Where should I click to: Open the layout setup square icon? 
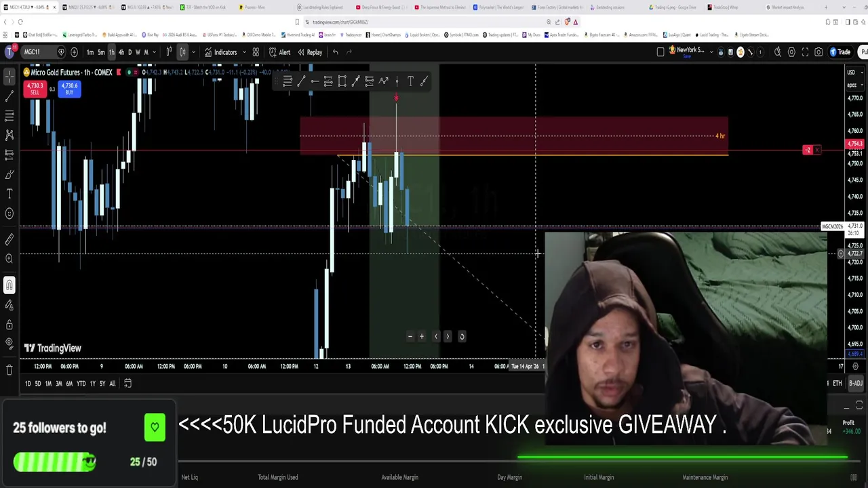coord(660,52)
